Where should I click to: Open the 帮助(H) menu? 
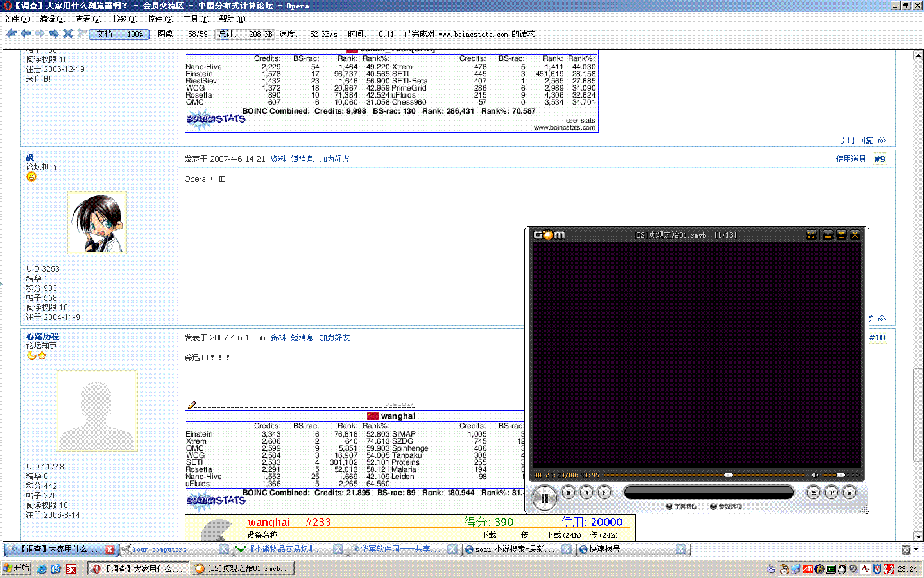coord(232,19)
